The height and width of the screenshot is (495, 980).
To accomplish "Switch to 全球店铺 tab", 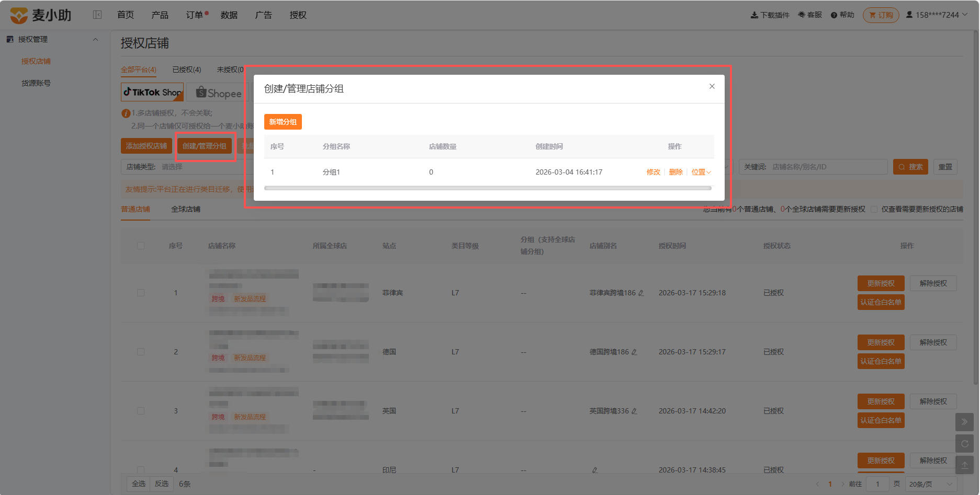I will [x=186, y=209].
